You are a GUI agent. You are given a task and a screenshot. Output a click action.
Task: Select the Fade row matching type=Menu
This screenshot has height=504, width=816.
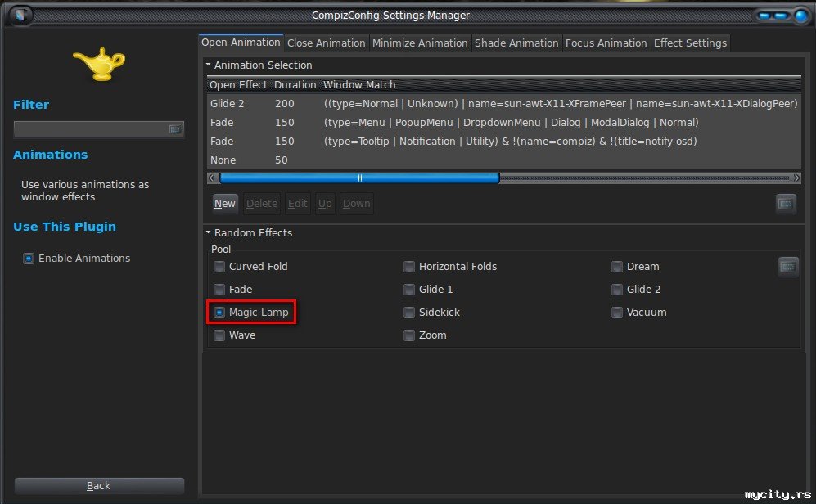click(503, 123)
